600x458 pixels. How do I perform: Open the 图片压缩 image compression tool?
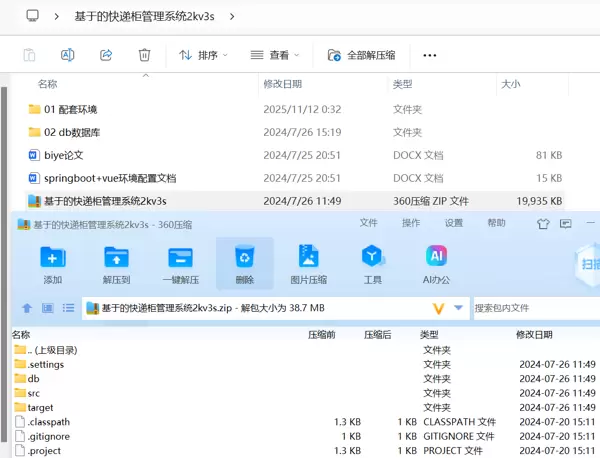(x=308, y=264)
